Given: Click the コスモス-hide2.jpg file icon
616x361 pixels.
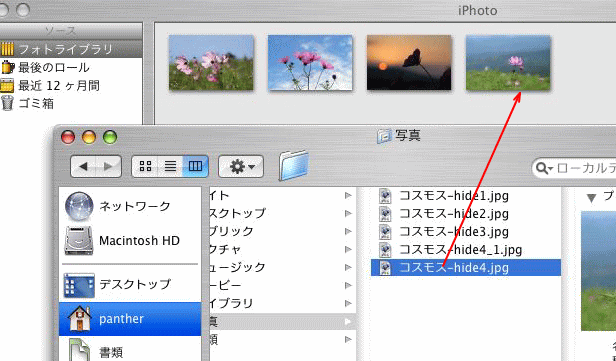Looking at the screenshot, I should coord(385,213).
